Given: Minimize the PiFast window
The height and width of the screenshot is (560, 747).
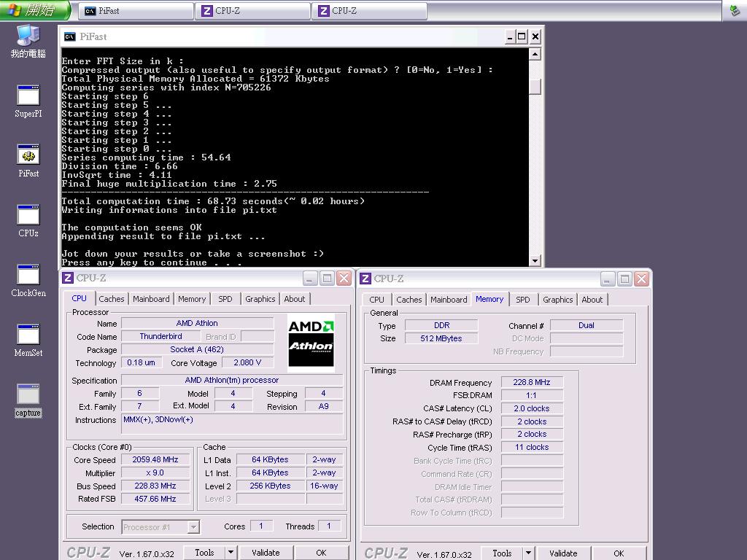Looking at the screenshot, I should pyautogui.click(x=510, y=36).
